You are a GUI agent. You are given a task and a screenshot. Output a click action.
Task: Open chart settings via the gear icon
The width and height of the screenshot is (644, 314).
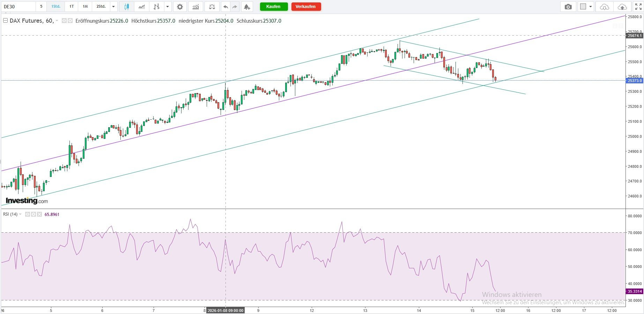pos(180,7)
